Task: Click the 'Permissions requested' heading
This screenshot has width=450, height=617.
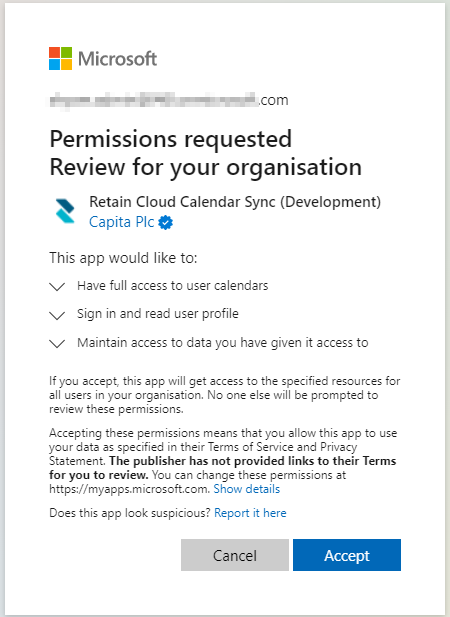Action: click(x=171, y=139)
